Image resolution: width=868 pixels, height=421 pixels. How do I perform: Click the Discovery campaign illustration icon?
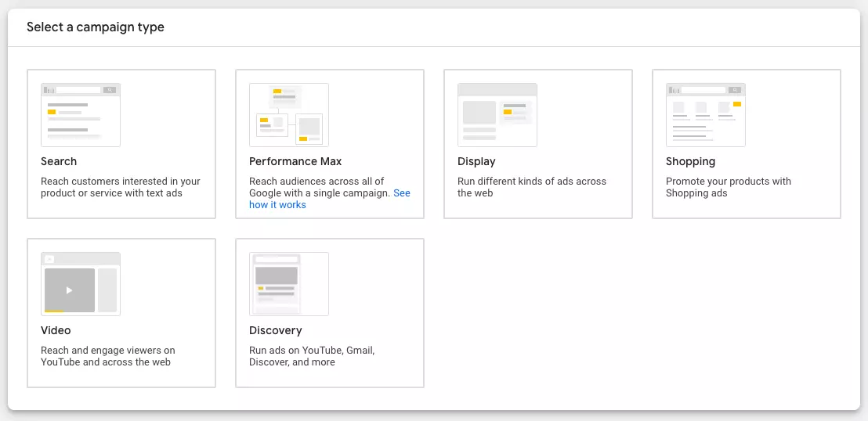(289, 284)
